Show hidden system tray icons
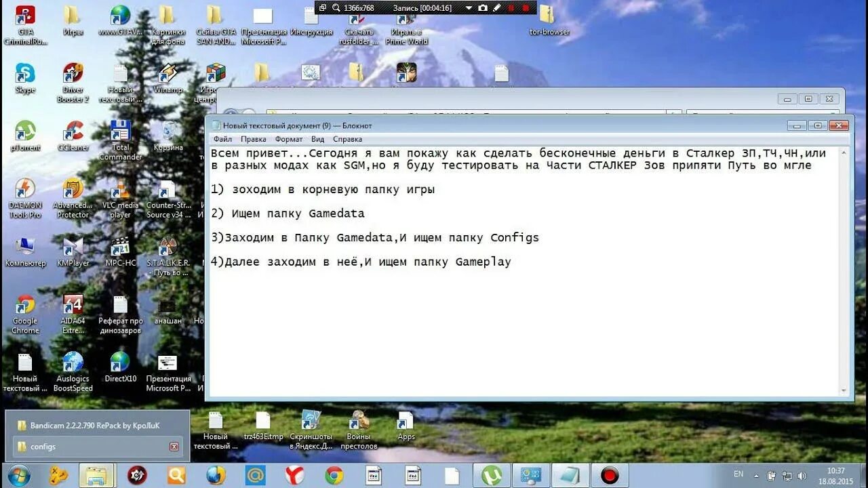The width and height of the screenshot is (868, 488). tap(757, 475)
